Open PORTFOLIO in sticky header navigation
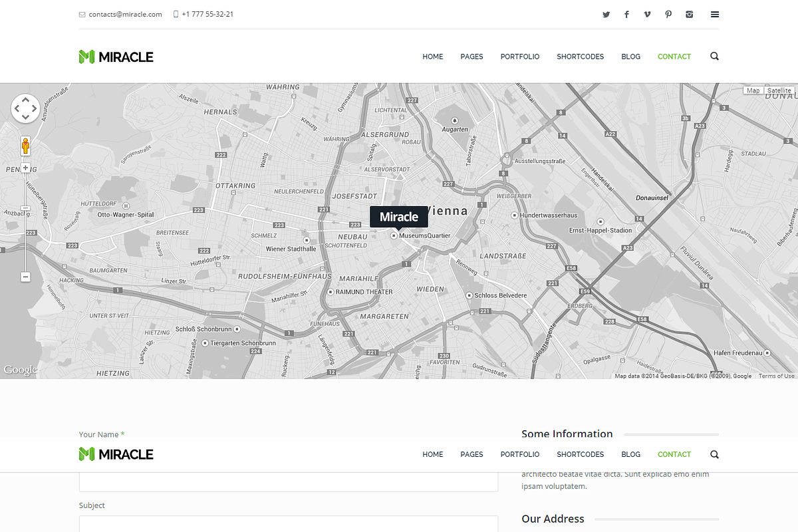 click(x=520, y=454)
